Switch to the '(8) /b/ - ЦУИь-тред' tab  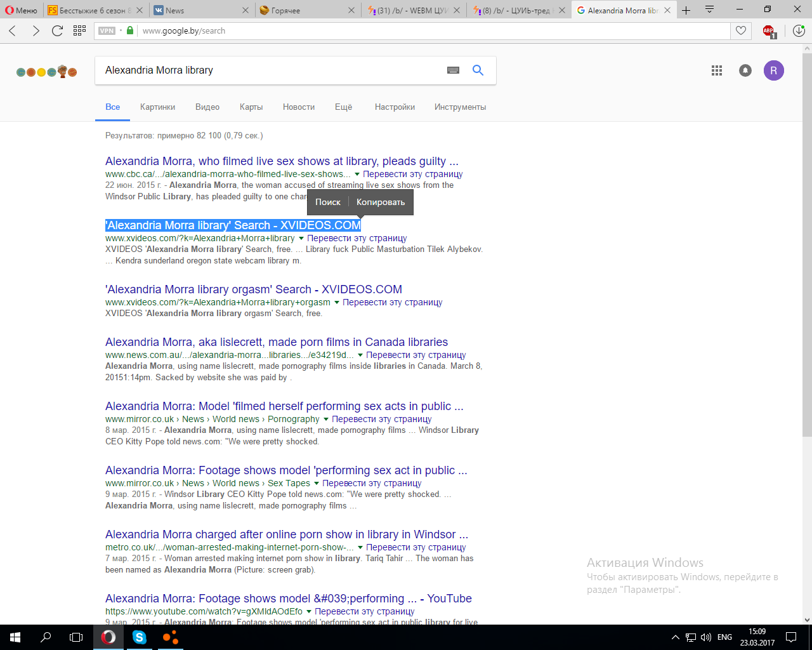[x=520, y=10]
